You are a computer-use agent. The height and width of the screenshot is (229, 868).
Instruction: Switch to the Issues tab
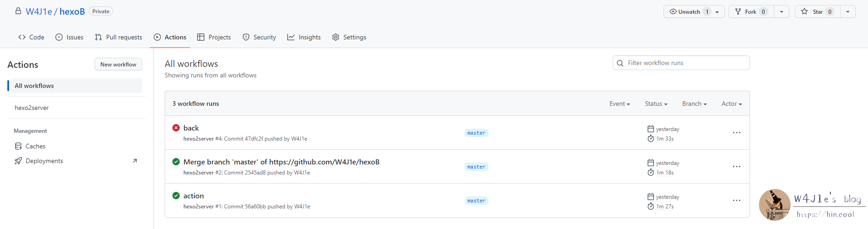click(70, 37)
